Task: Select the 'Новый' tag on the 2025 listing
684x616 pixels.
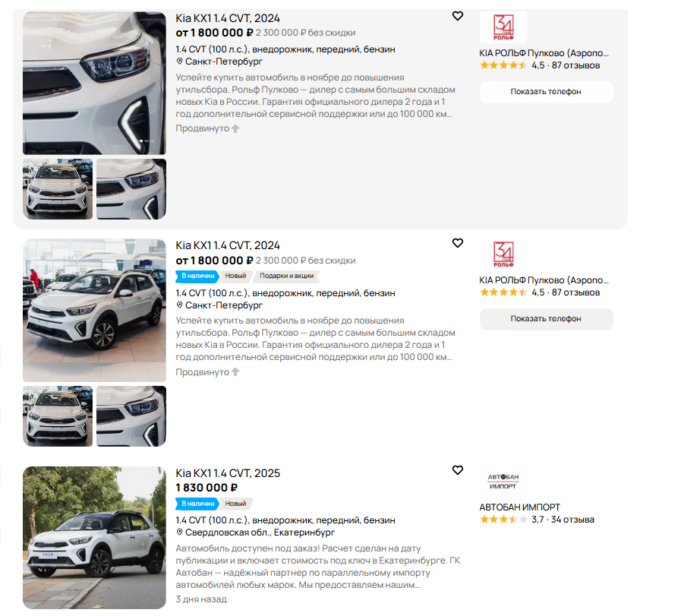Action: 235,504
